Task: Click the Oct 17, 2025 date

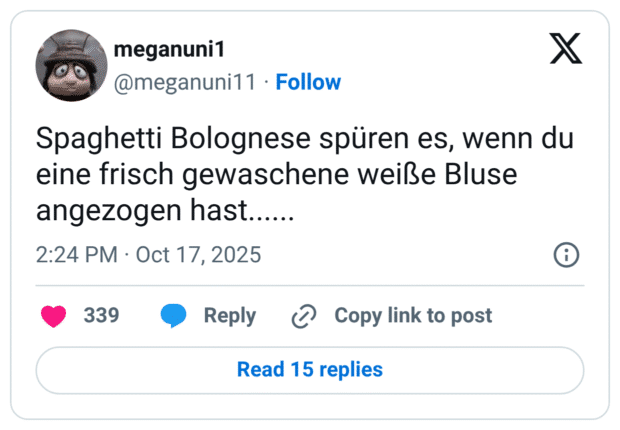Action: coord(198,255)
